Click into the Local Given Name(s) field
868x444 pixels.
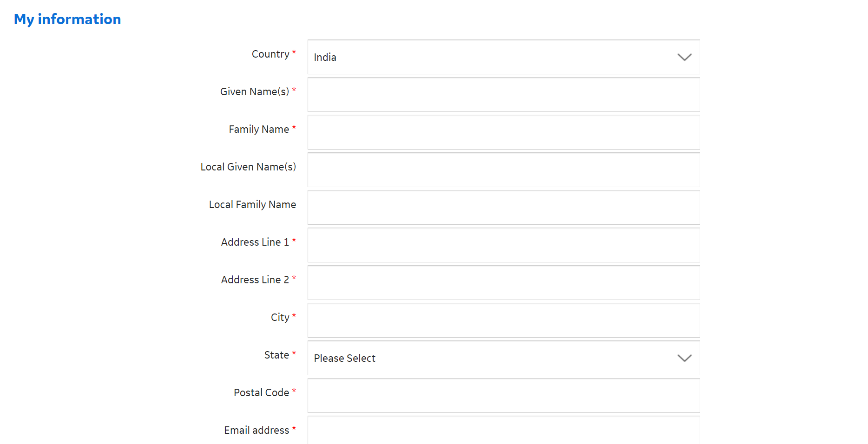pyautogui.click(x=504, y=170)
